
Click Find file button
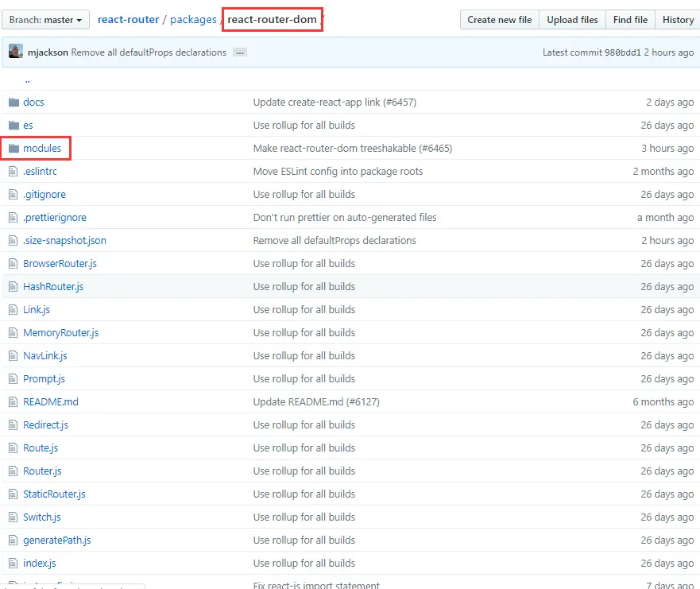[x=630, y=20]
